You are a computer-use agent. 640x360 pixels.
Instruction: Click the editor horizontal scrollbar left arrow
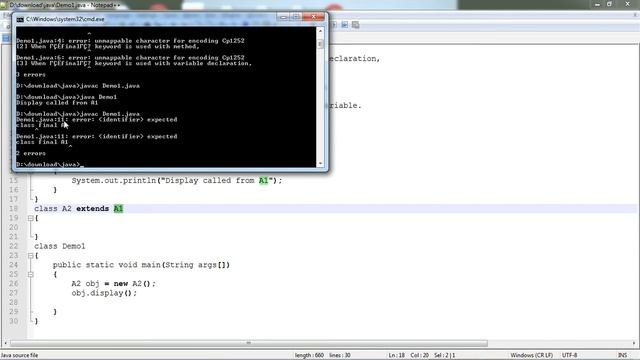(x=5, y=343)
